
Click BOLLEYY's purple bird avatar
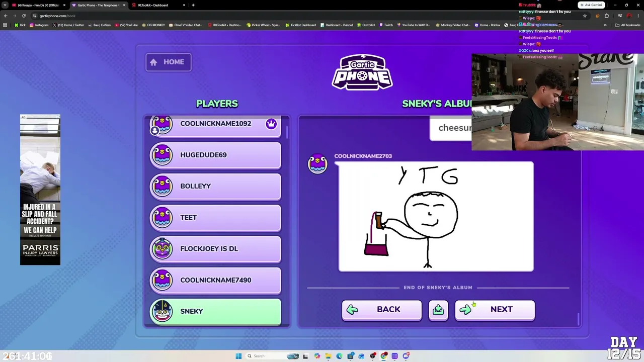pos(162,186)
